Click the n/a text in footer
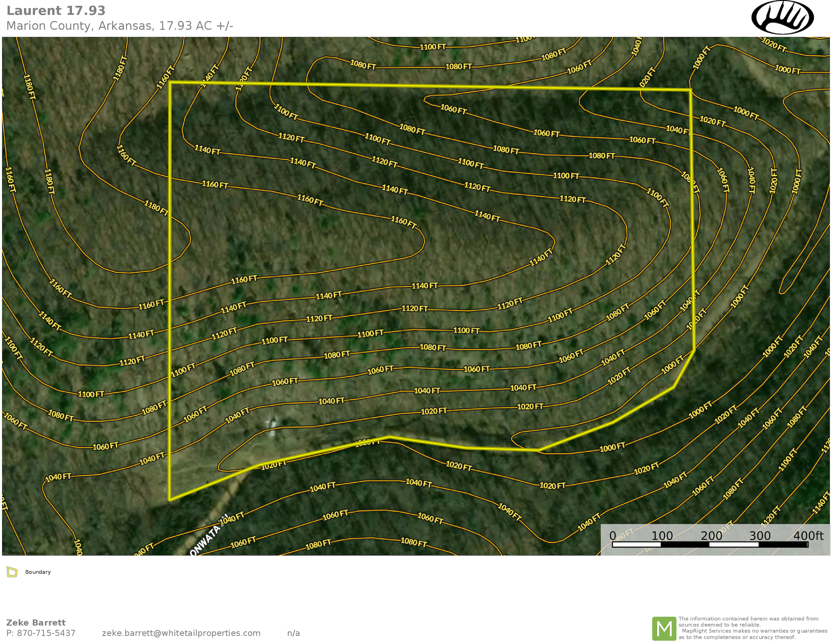The height and width of the screenshot is (644, 833). [x=293, y=633]
